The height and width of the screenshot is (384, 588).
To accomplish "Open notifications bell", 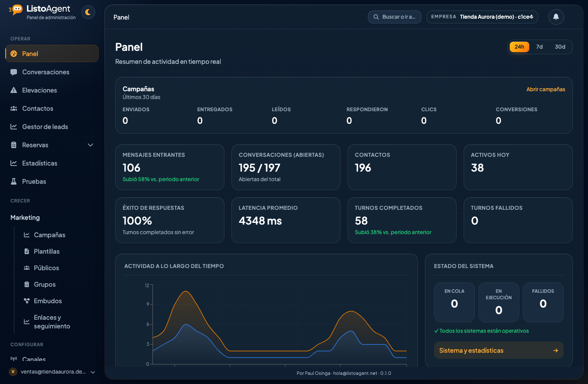I will point(556,17).
